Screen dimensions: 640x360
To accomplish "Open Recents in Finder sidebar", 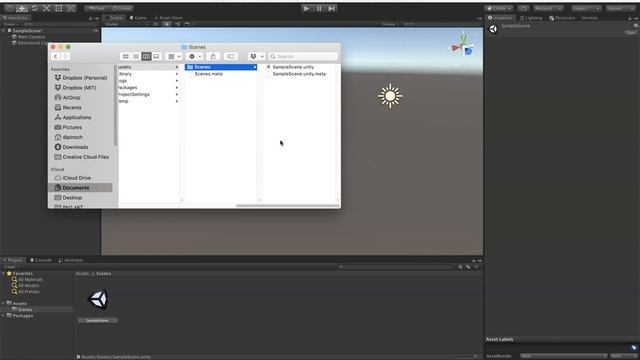I will click(x=68, y=107).
